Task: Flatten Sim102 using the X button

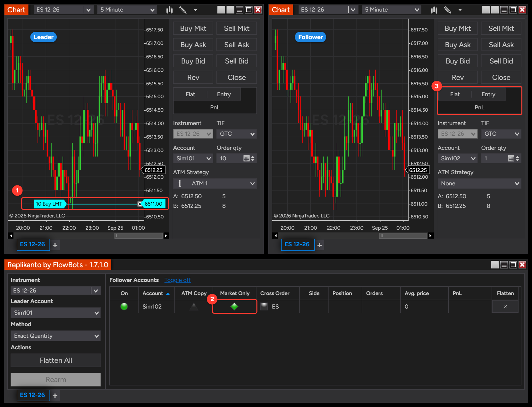Action: click(505, 307)
